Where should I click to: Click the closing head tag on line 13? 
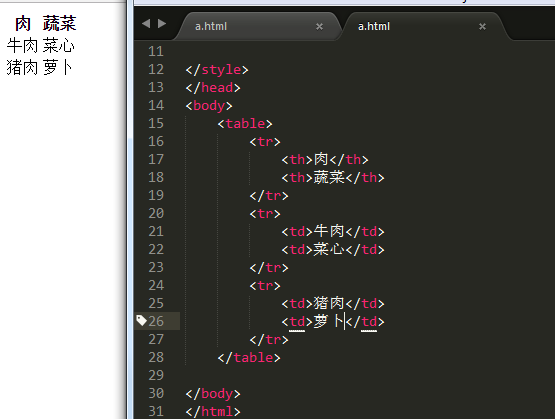point(213,88)
